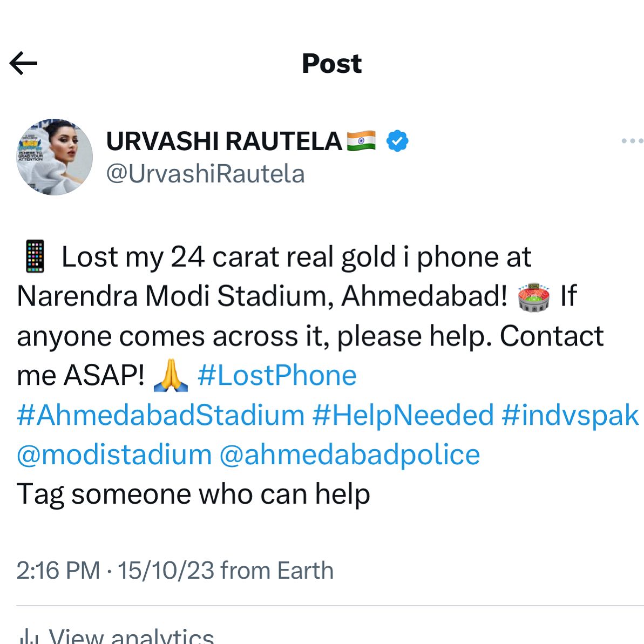Screen dimensions: 644x644
Task: Click the mobile phone emoji
Action: tap(35, 257)
